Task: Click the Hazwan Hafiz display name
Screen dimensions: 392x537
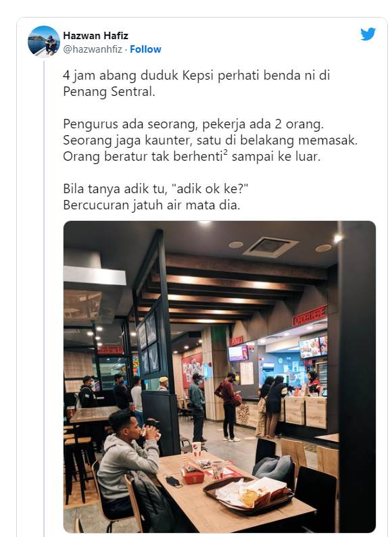Action: tap(95, 36)
